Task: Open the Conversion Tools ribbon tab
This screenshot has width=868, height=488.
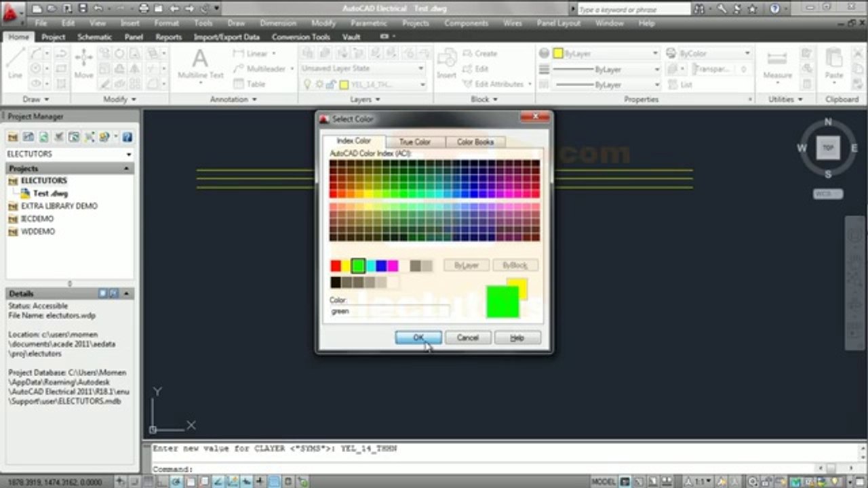Action: (301, 37)
